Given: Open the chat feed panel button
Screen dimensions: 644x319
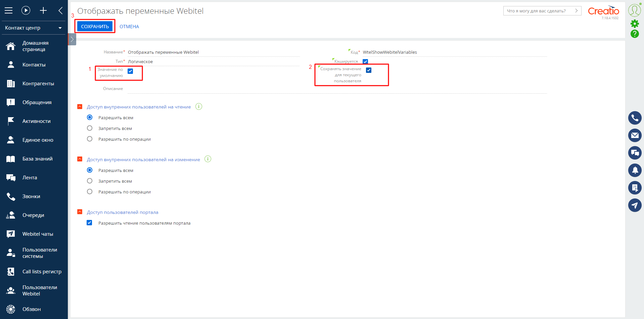Looking at the screenshot, I should tap(635, 153).
